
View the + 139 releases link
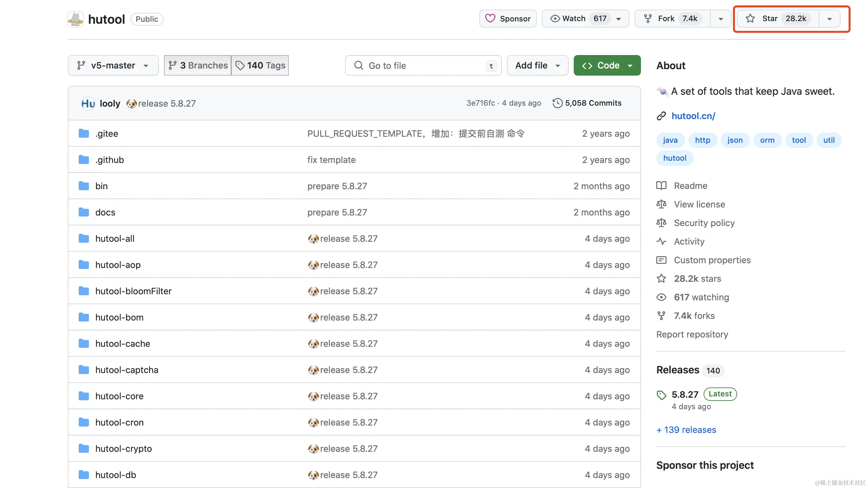point(686,430)
